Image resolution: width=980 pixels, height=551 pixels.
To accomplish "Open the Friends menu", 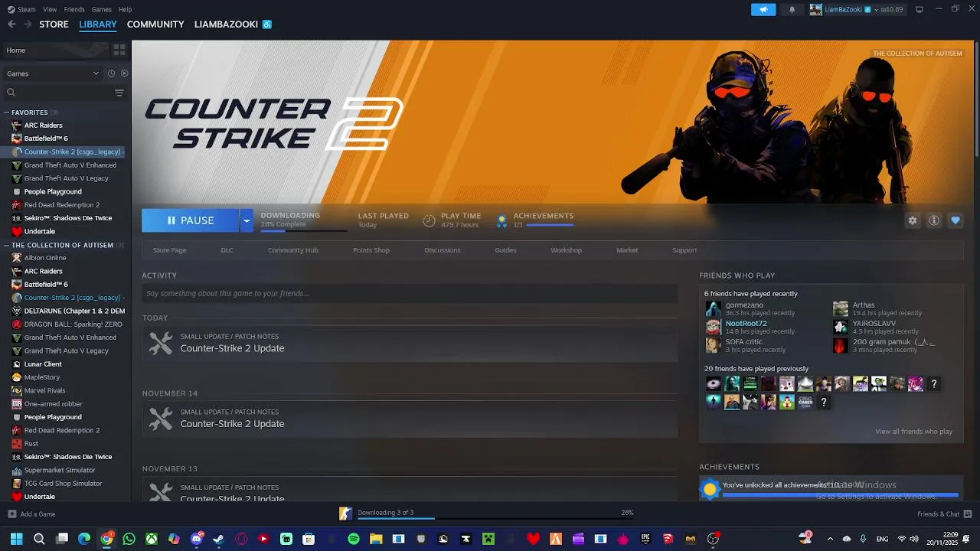I will click(x=74, y=9).
